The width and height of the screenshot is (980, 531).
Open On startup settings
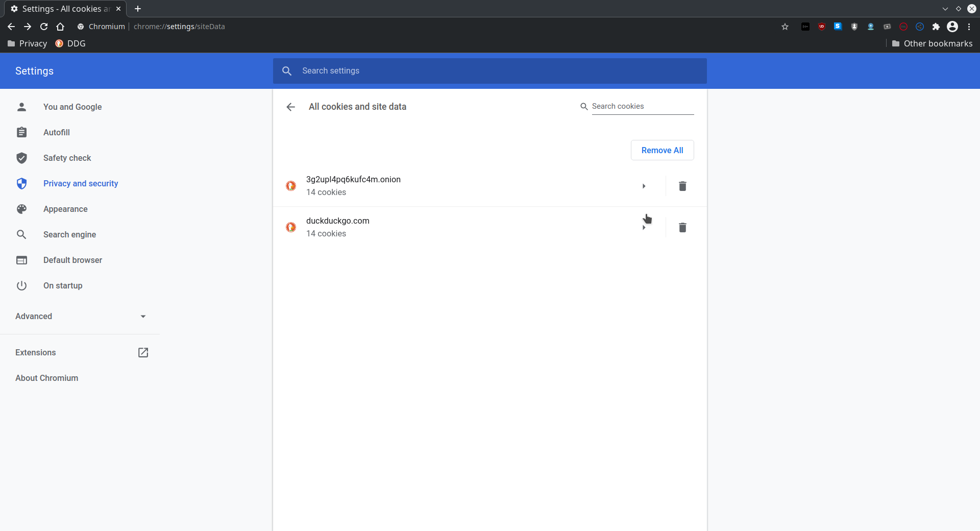pyautogui.click(x=63, y=285)
